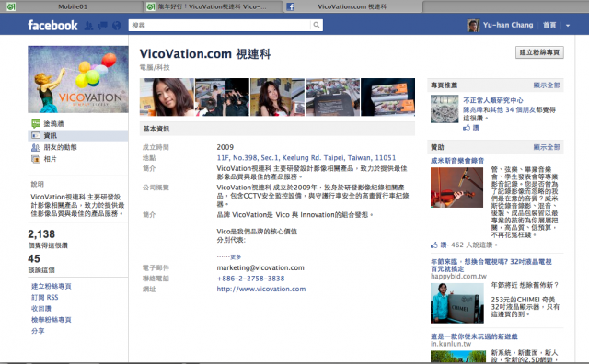
Task: Open second photo strip thumbnail
Action: 222,97
